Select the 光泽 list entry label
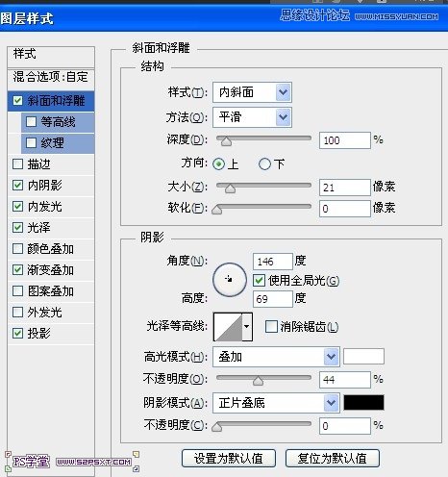The height and width of the screenshot is (477, 448). [39, 228]
